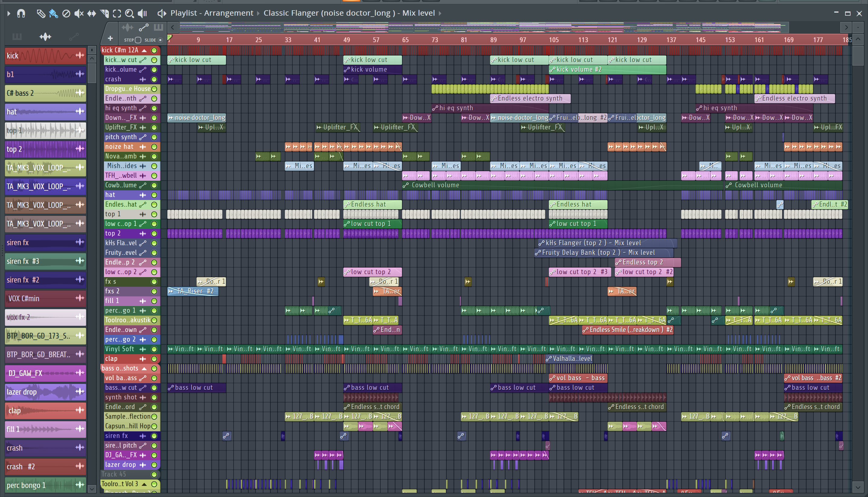
Task: Mute the top 2 track
Action: (x=154, y=233)
